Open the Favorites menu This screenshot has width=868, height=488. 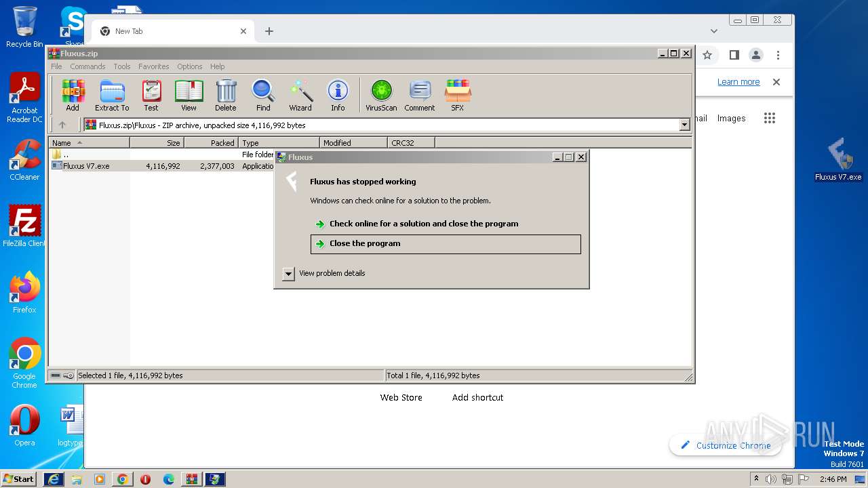click(x=154, y=66)
